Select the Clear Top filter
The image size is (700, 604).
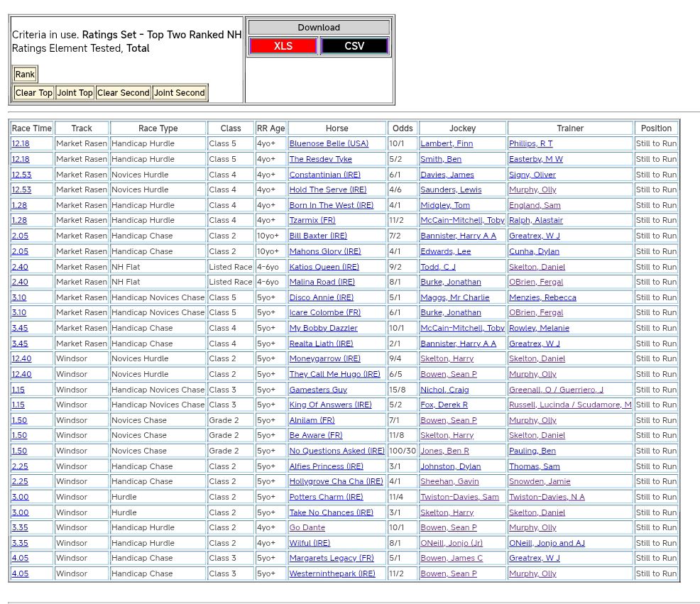(34, 93)
